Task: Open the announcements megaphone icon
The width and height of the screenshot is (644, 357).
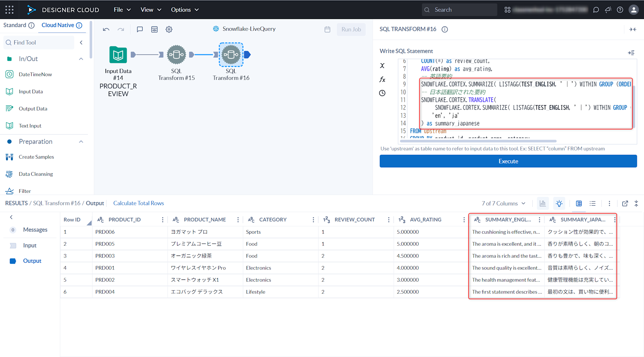Action: 608,10
